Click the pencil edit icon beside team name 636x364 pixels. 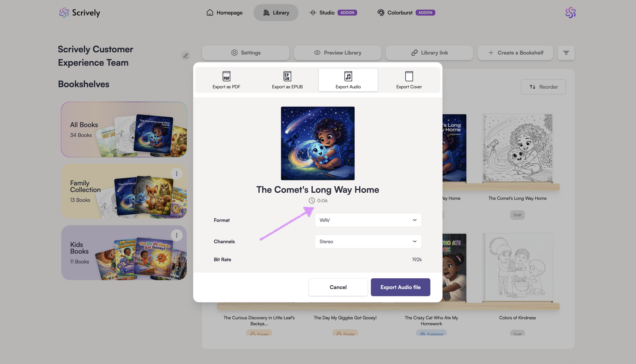click(x=186, y=56)
